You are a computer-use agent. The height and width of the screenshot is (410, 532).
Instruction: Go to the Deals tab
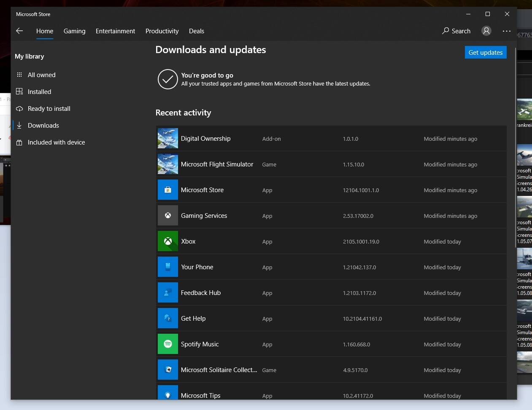[x=196, y=31]
